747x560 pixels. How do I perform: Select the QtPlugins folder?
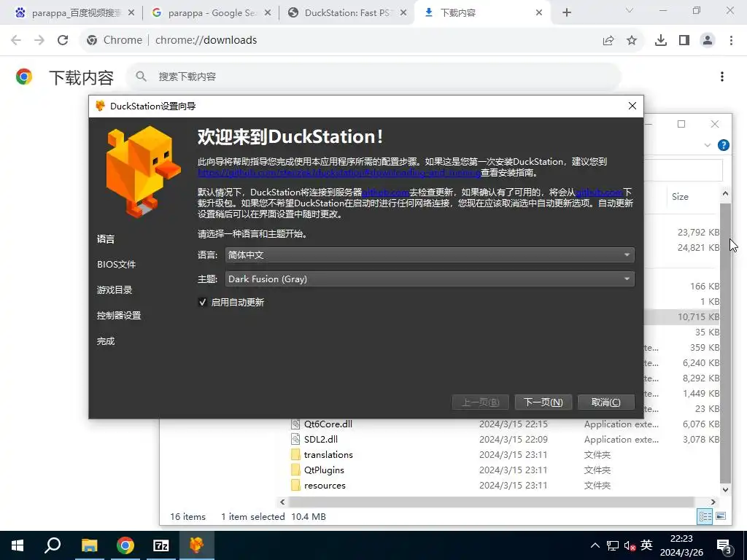click(x=324, y=470)
